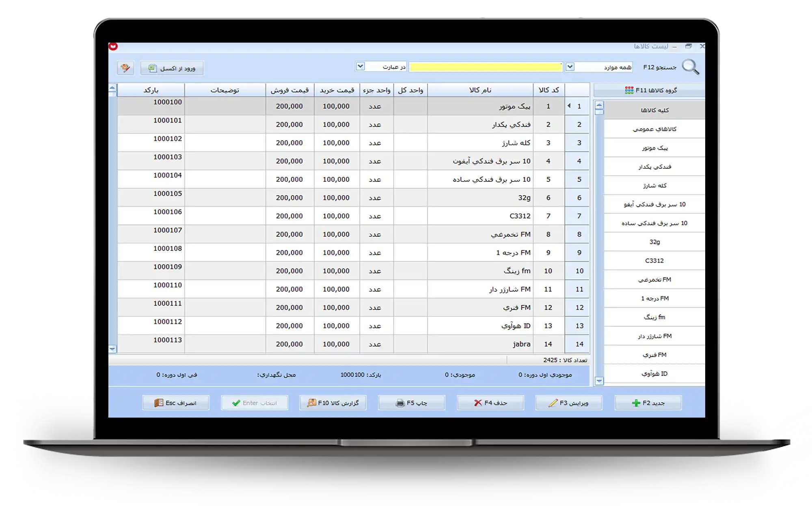The image size is (812, 506).
Task: Click the red logo icon in the title bar
Action: [113, 46]
